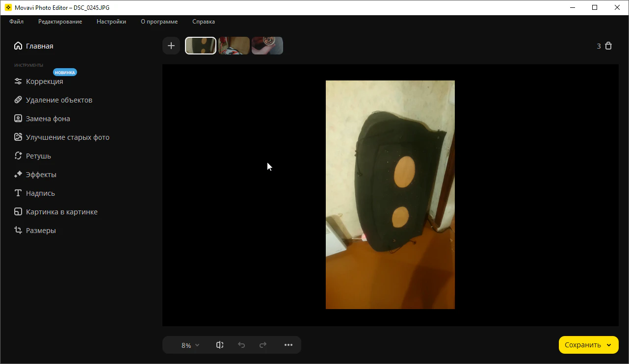Select the Замена фона tool icon

click(x=18, y=119)
